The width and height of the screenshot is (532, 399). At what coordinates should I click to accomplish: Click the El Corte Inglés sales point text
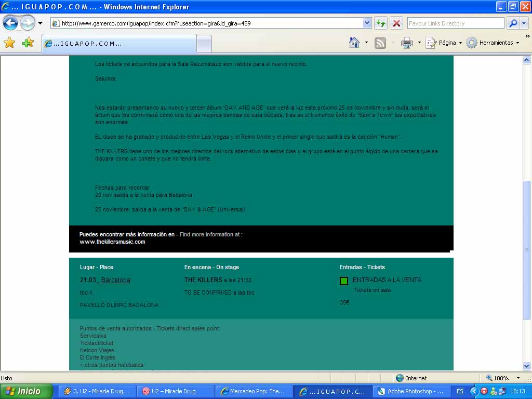(97, 357)
